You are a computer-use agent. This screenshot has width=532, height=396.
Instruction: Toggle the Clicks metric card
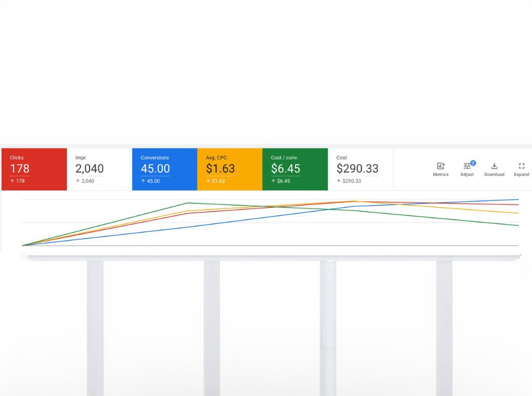click(x=34, y=169)
